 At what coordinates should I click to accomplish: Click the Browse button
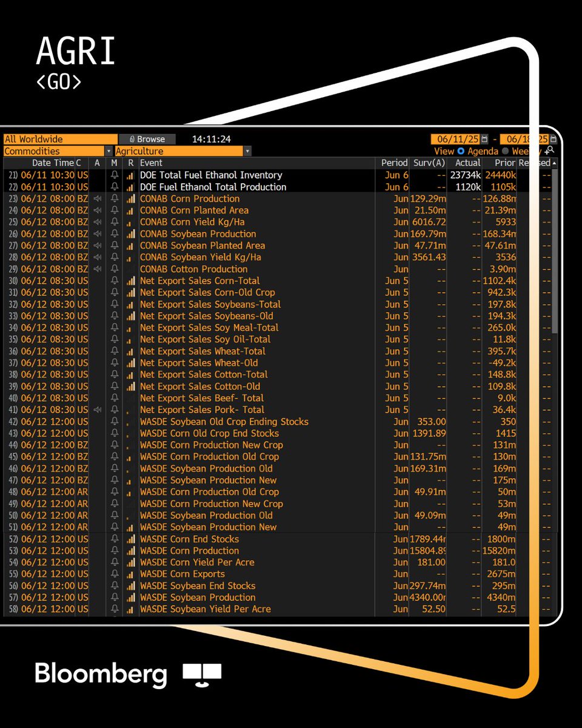click(147, 140)
